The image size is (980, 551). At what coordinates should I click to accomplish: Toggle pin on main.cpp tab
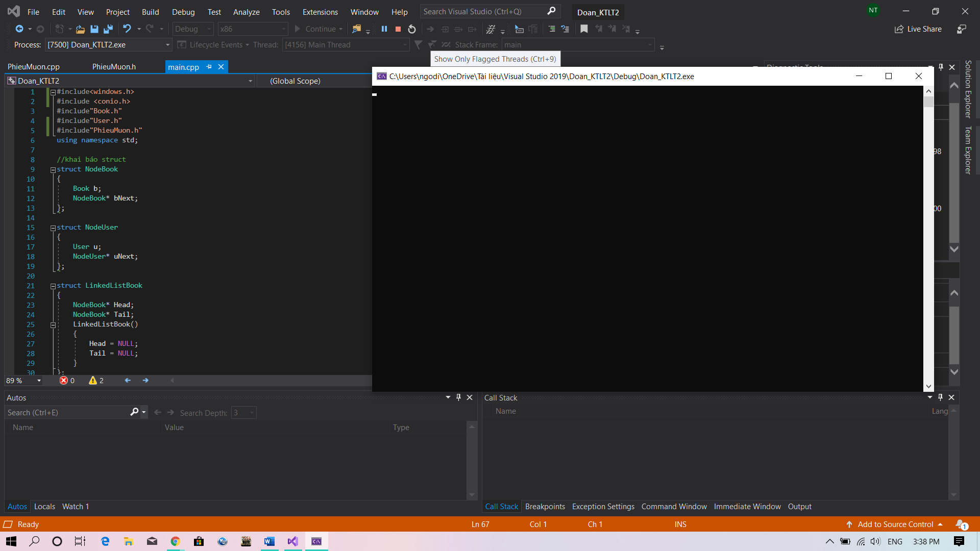click(209, 67)
